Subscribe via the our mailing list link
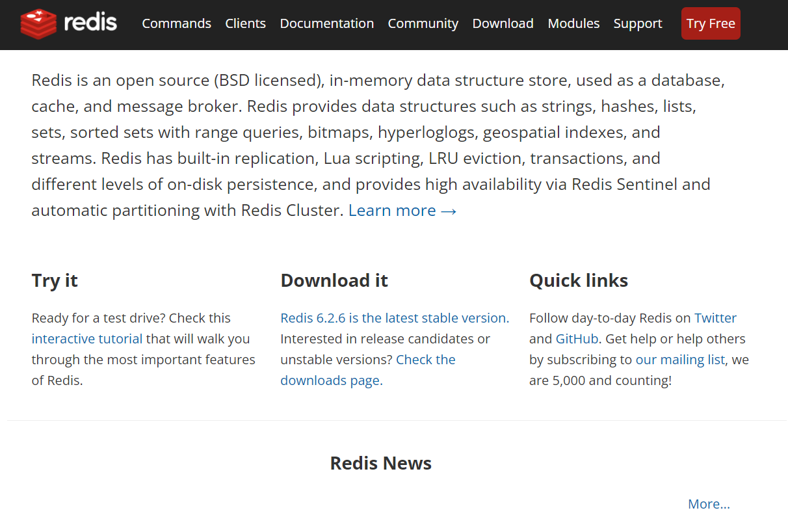788x532 pixels. click(x=680, y=360)
